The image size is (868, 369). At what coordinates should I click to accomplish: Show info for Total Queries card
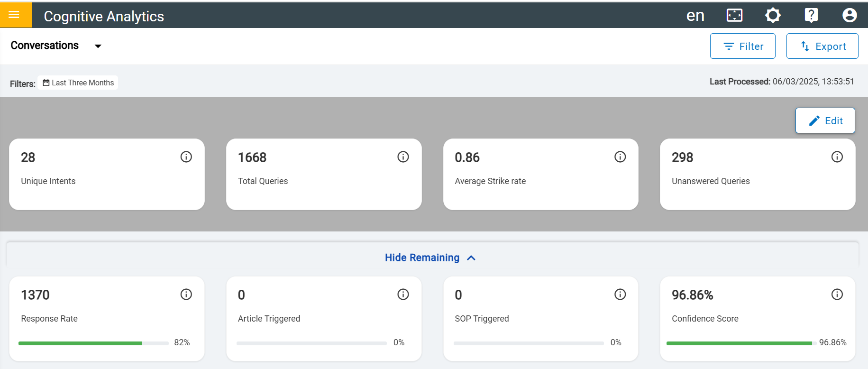403,157
